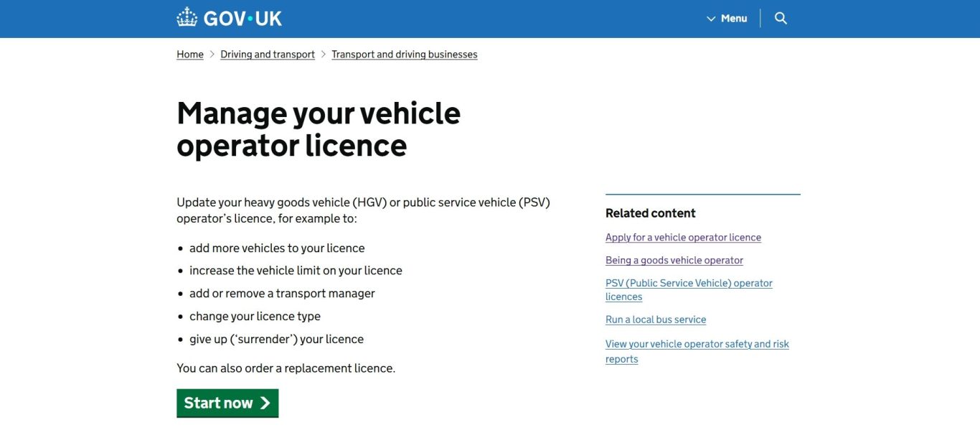This screenshot has width=980, height=443.
Task: Navigate to Transport and driving businesses
Action: point(404,55)
